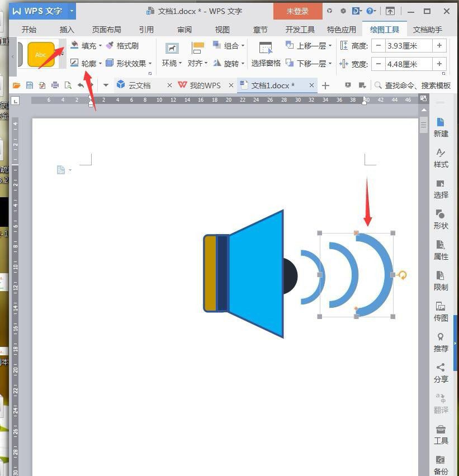This screenshot has height=476, width=459.
Task: Add a new document tab with plus
Action: coord(325,85)
